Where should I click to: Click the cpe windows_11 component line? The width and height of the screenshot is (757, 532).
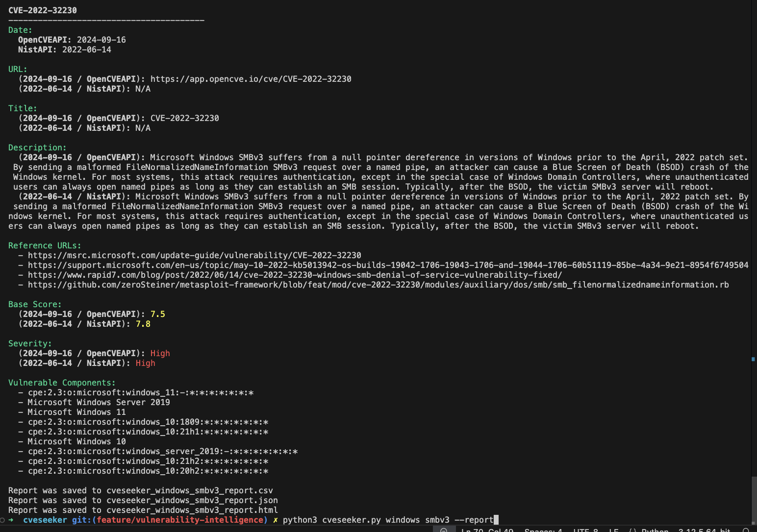pos(140,392)
